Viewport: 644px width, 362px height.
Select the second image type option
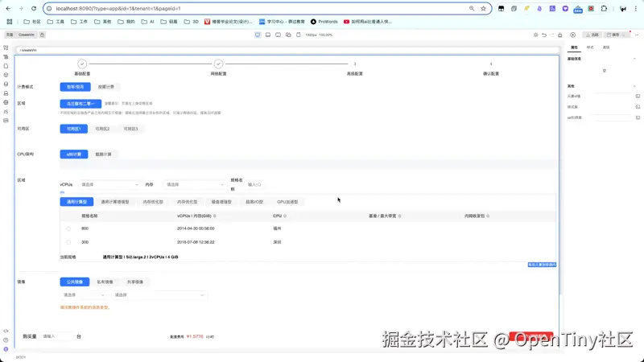click(x=105, y=282)
